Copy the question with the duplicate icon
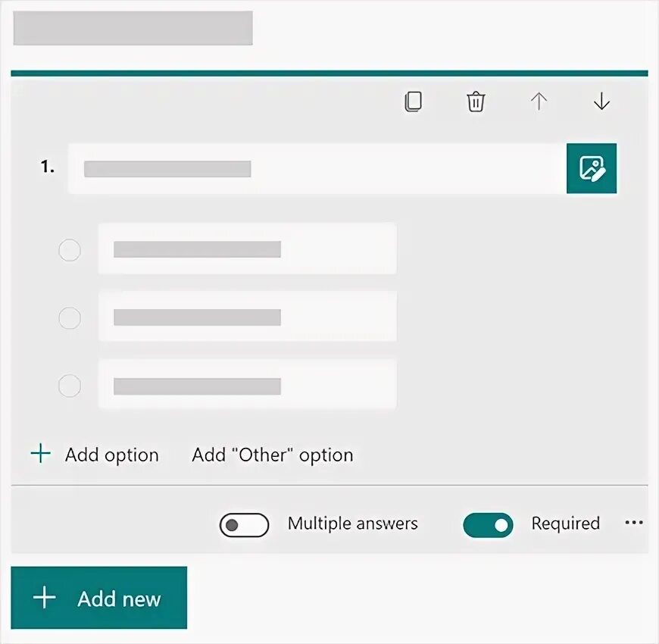Viewport: 659px width, 644px height. click(413, 102)
